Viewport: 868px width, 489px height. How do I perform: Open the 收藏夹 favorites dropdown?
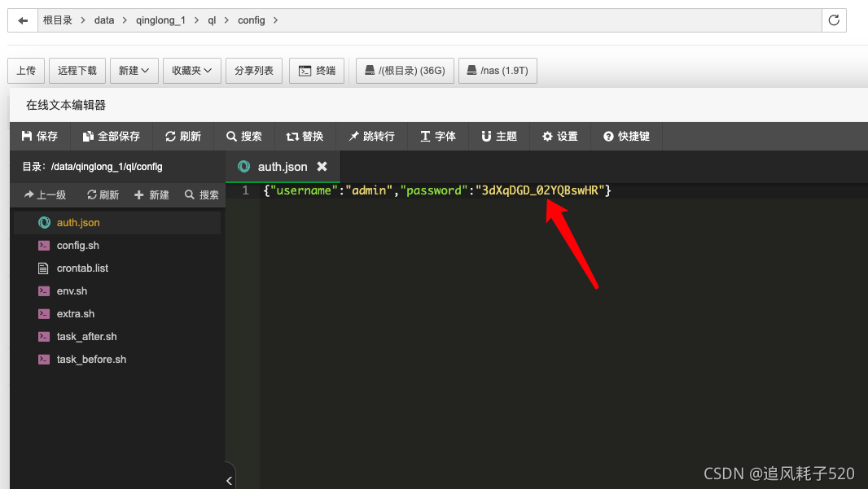191,70
